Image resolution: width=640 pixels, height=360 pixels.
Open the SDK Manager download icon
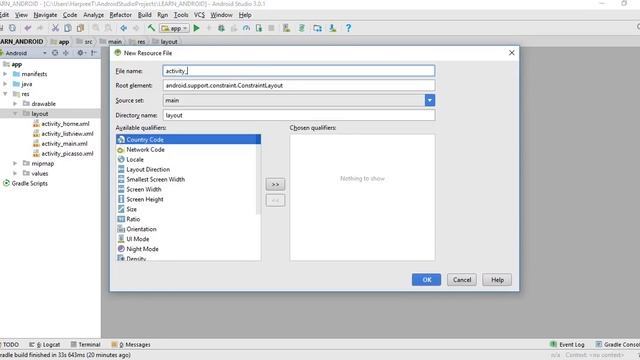point(333,28)
